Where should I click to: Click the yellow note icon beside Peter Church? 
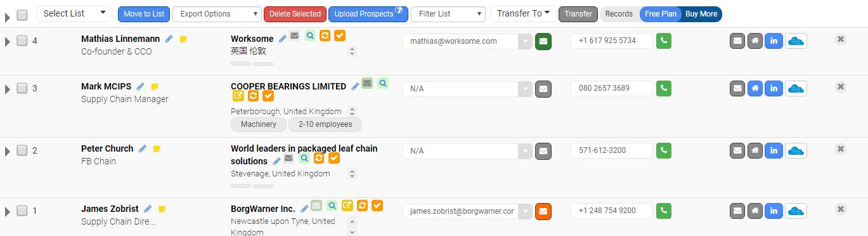click(x=157, y=149)
